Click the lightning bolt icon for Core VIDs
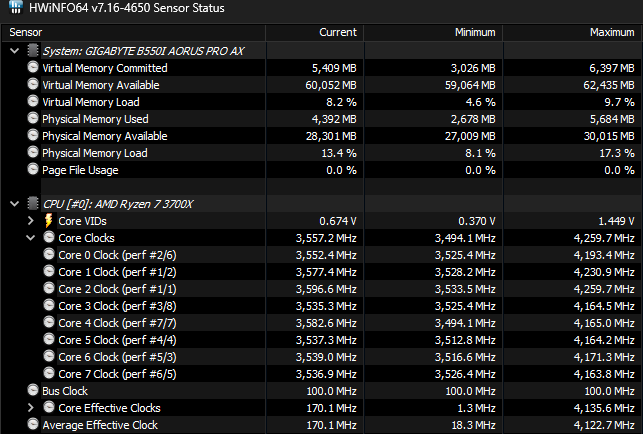Screen dimensions: 643x434 (x=49, y=221)
